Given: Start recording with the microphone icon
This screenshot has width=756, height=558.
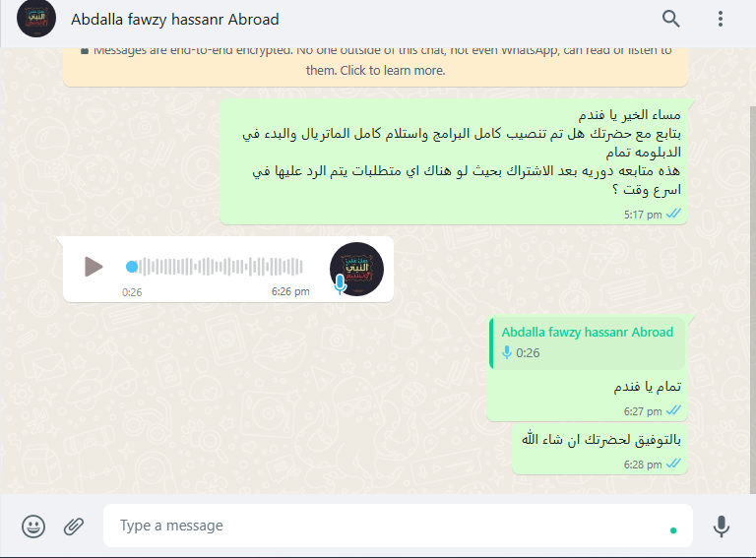Looking at the screenshot, I should pyautogui.click(x=722, y=526).
